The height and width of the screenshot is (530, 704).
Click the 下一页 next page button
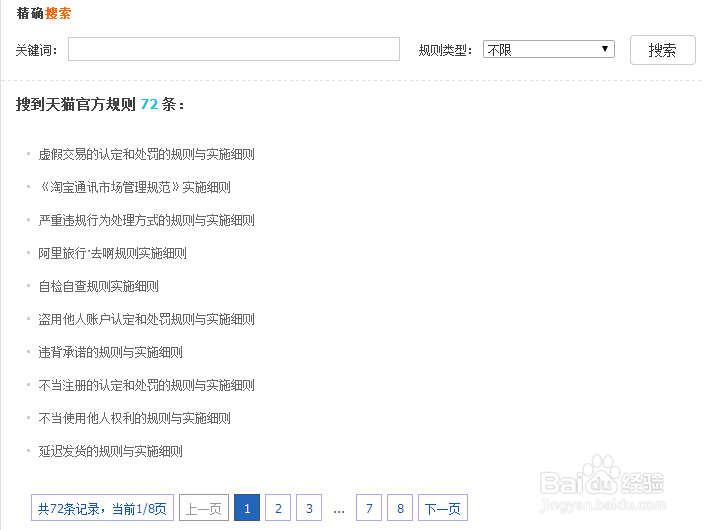[443, 508]
